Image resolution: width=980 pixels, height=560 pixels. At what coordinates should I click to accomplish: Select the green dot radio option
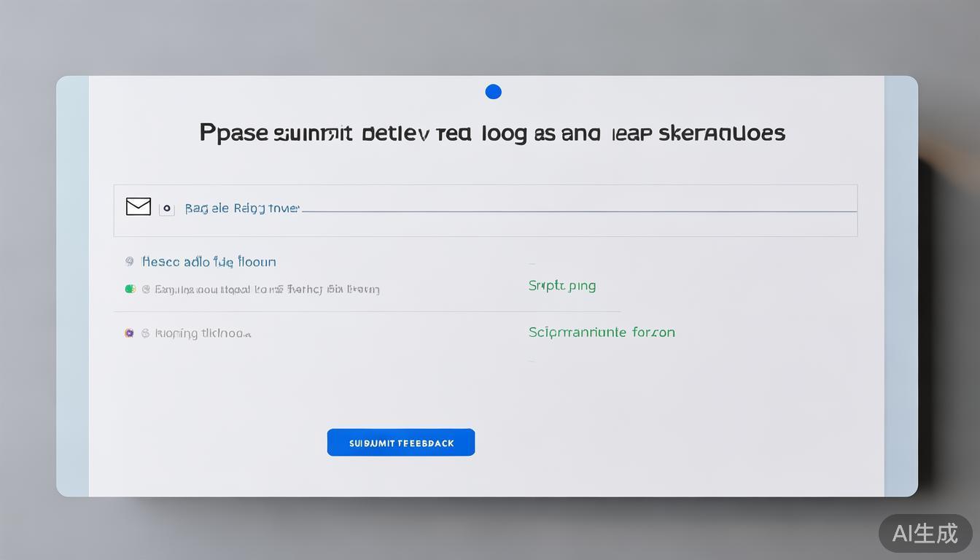click(130, 289)
